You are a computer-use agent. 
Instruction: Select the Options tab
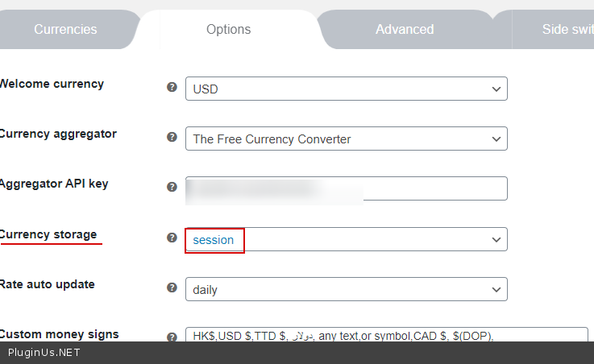(x=228, y=30)
